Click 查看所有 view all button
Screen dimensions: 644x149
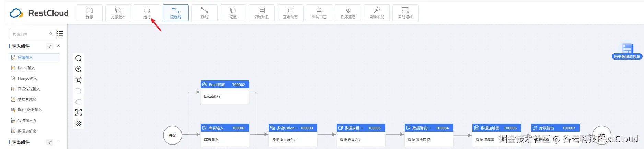(291, 13)
